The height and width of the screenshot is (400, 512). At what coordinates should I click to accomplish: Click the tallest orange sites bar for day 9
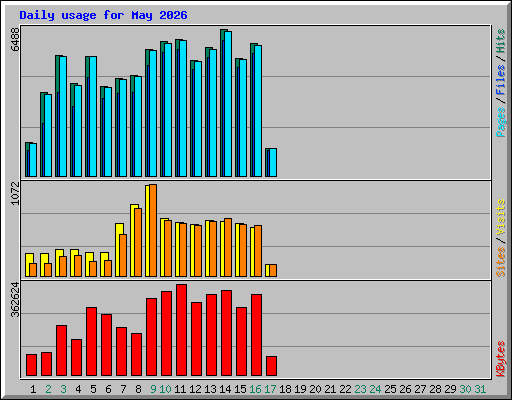click(153, 230)
